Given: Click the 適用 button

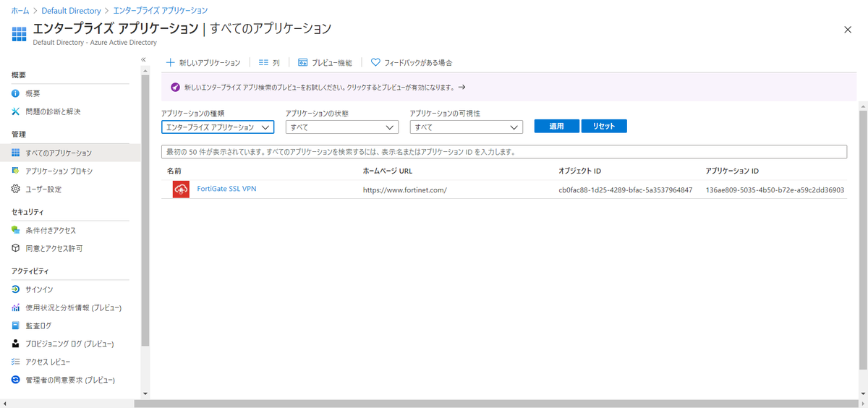Looking at the screenshot, I should [x=557, y=126].
